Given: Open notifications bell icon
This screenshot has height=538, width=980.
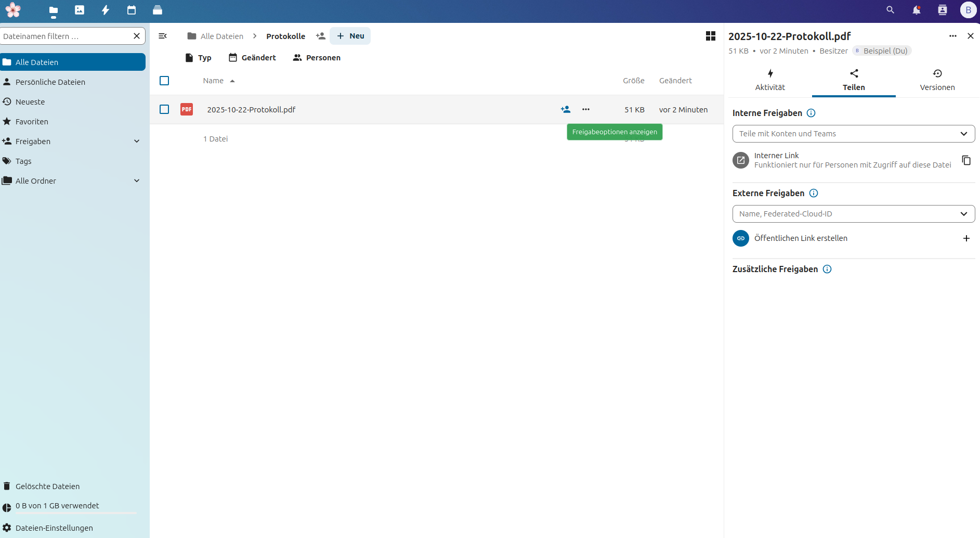Looking at the screenshot, I should 916,10.
